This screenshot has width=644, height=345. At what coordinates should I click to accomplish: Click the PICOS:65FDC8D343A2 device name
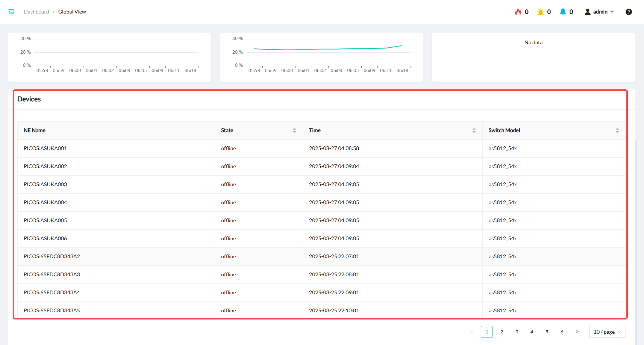52,256
